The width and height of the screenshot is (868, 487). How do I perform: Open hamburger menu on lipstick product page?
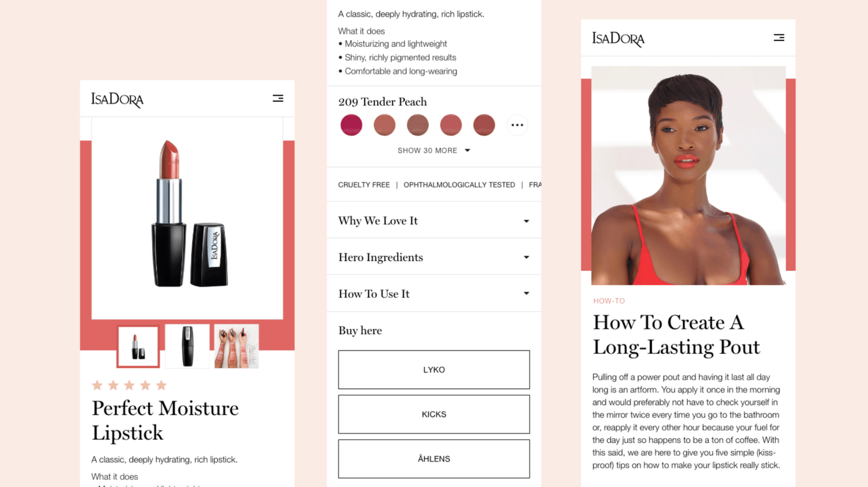278,98
